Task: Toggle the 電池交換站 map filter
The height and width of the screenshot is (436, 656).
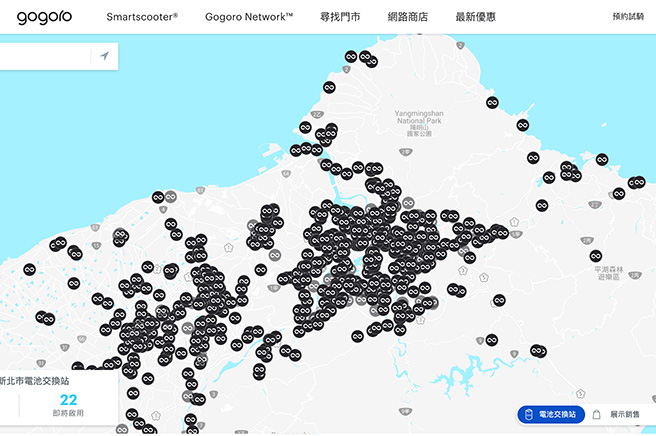Action: coord(549,415)
